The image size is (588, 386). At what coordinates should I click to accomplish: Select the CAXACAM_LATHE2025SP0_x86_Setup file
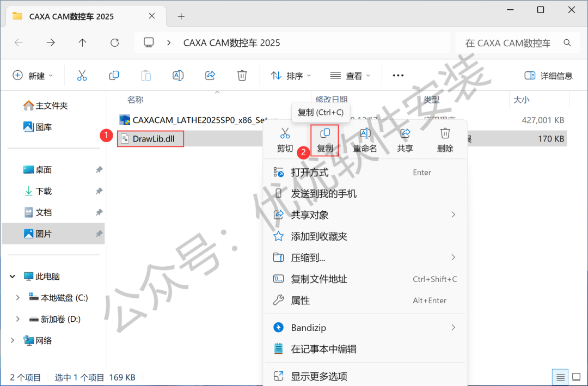[199, 120]
